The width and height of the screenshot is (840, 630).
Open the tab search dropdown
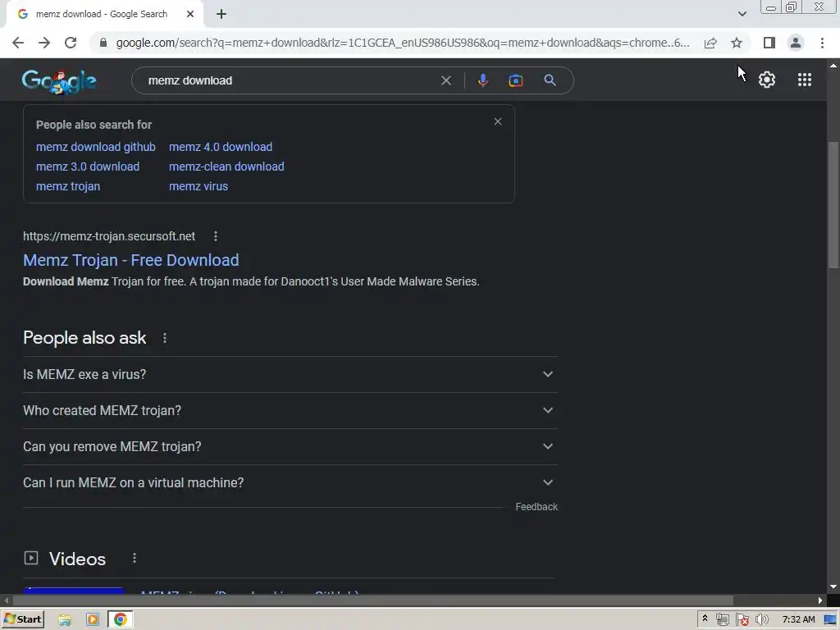coord(742,14)
